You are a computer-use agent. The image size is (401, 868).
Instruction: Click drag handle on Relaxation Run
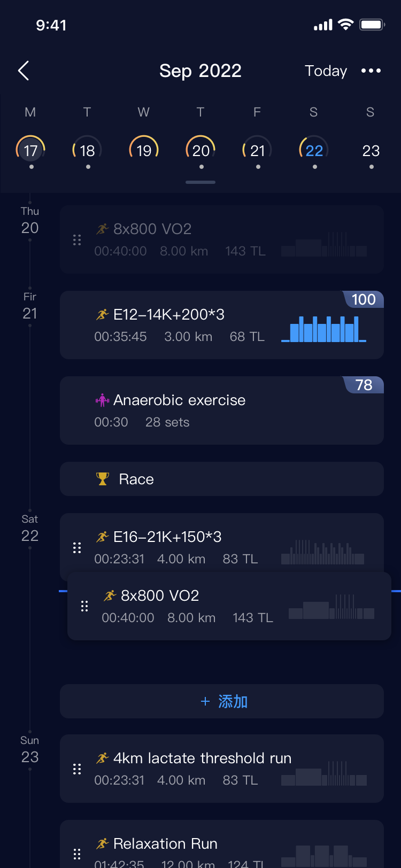click(x=77, y=854)
